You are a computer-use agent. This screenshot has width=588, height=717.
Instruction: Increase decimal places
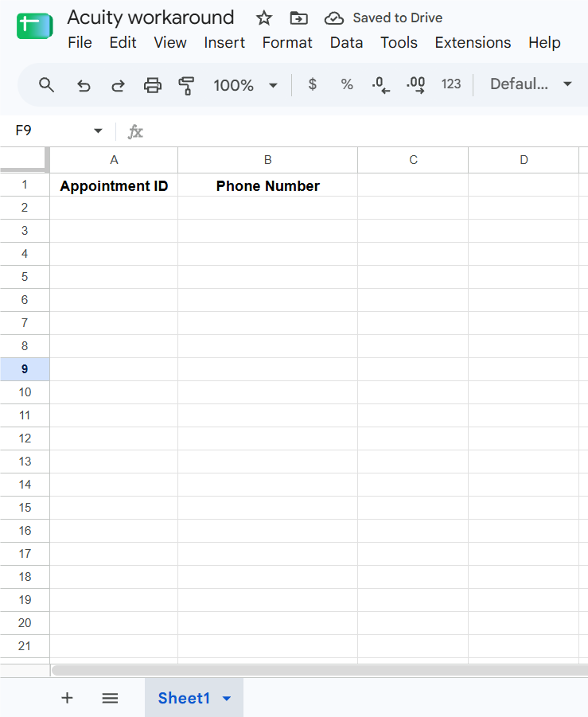click(x=415, y=84)
